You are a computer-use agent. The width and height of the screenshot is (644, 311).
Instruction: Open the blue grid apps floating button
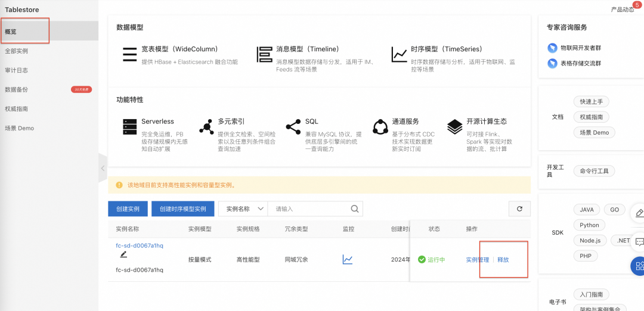click(638, 266)
